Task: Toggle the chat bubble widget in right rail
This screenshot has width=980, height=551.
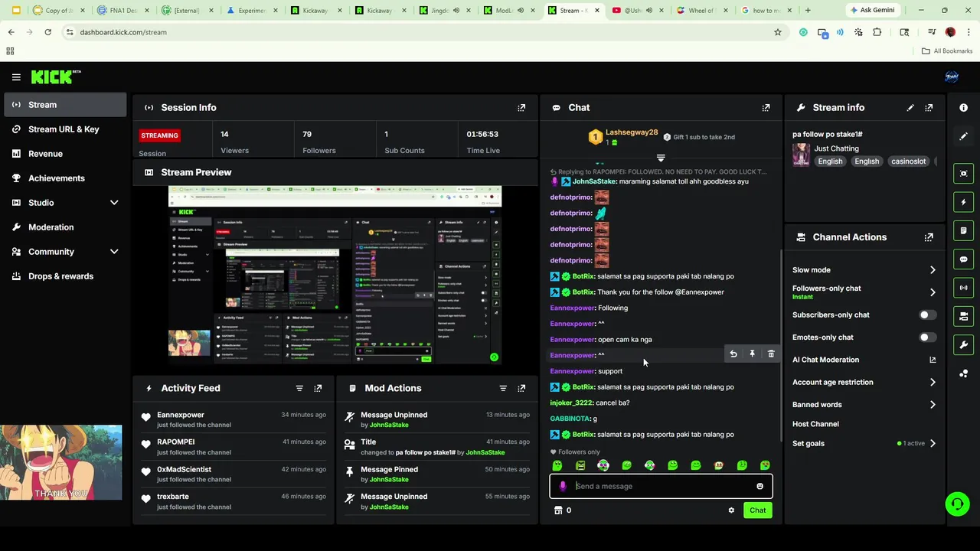Action: 963,259
